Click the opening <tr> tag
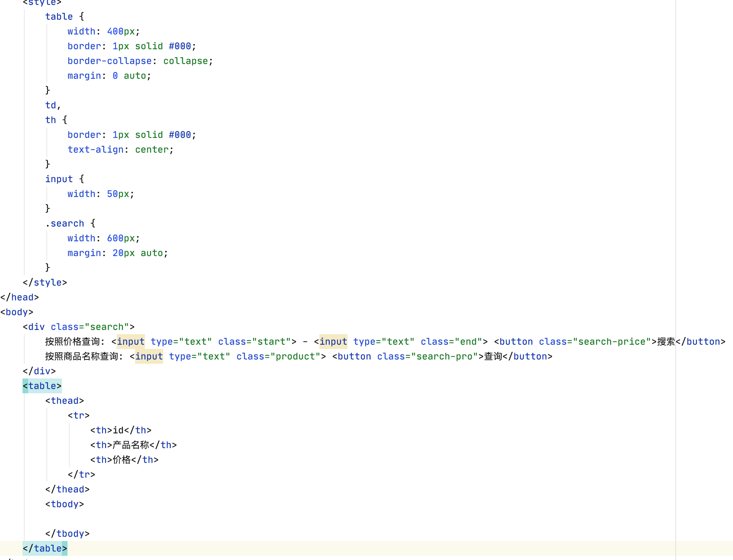Viewport: 733px width, 560px height. click(79, 415)
